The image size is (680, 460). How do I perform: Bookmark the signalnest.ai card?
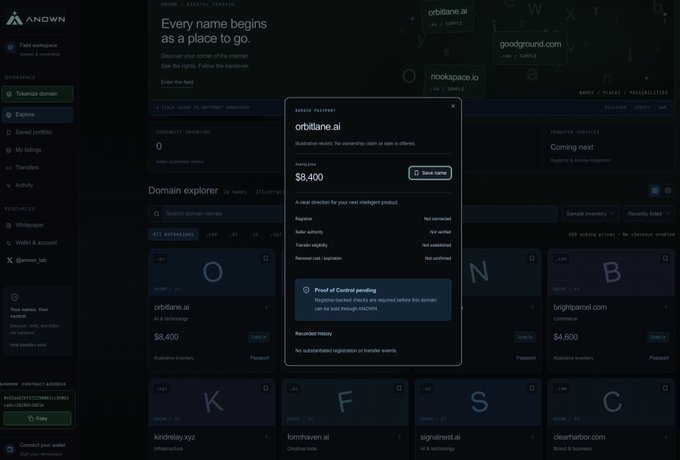click(532, 388)
